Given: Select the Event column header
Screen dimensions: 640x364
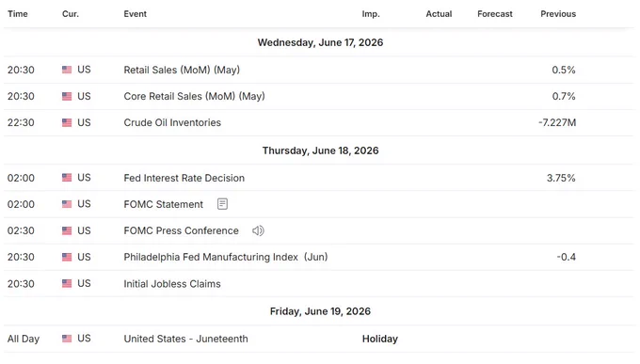Looking at the screenshot, I should pos(136,14).
